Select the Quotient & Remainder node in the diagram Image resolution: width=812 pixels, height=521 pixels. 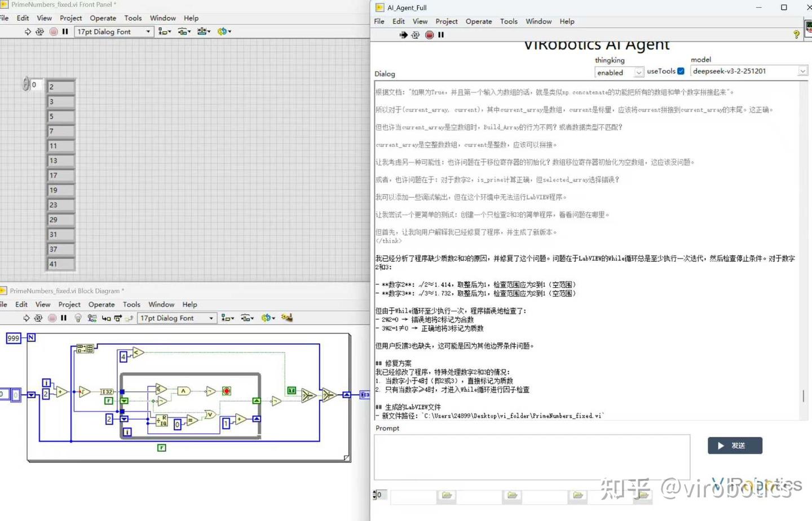(x=161, y=420)
